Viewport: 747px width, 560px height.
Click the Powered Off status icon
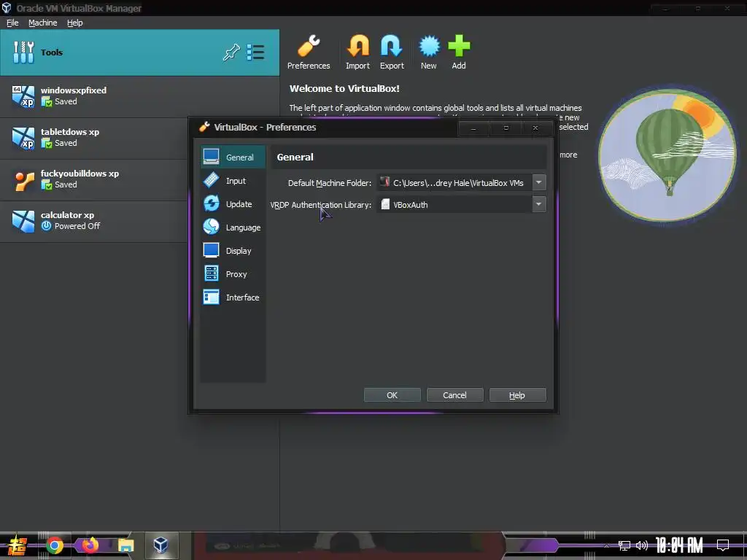click(x=46, y=226)
